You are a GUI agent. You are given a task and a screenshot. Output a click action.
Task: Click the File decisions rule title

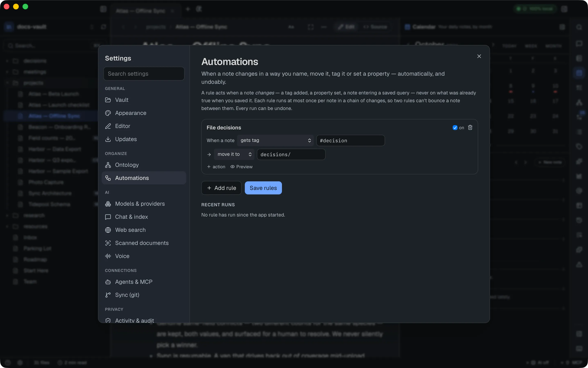(x=224, y=128)
